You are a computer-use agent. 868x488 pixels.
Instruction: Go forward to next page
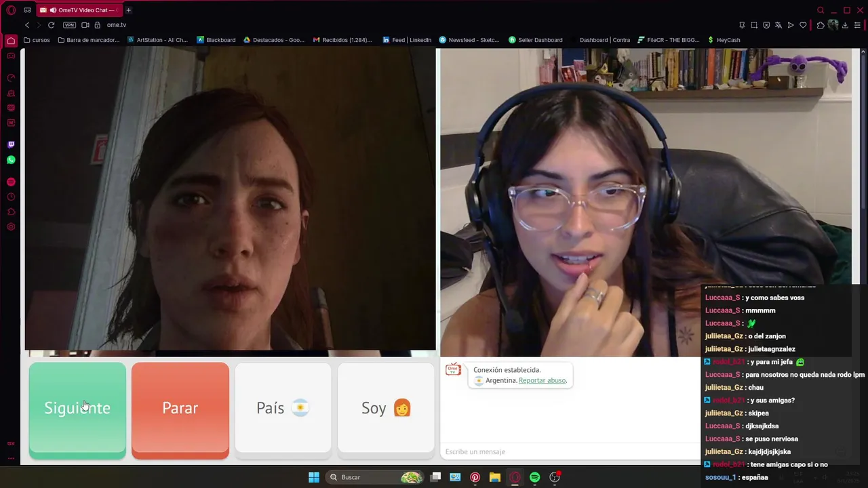point(39,25)
